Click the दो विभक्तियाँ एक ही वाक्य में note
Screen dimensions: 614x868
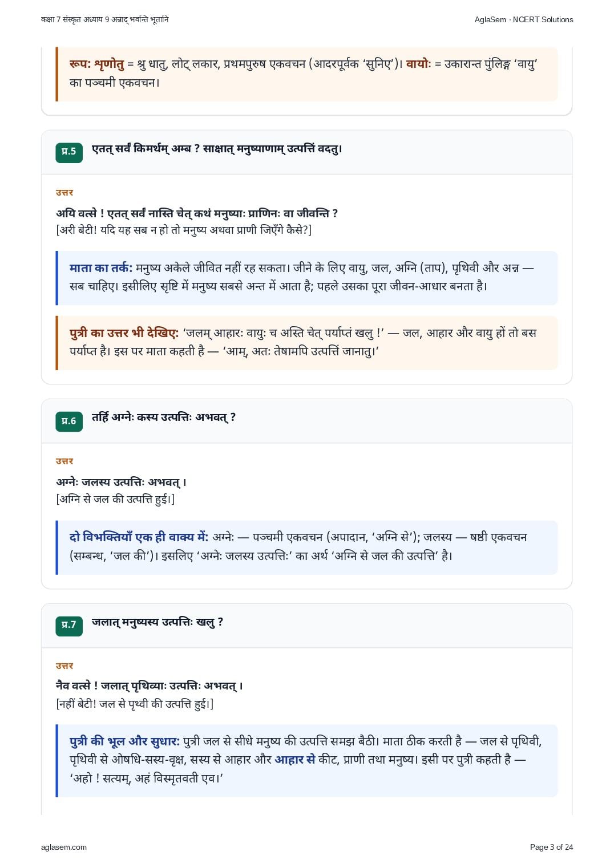tap(306, 547)
